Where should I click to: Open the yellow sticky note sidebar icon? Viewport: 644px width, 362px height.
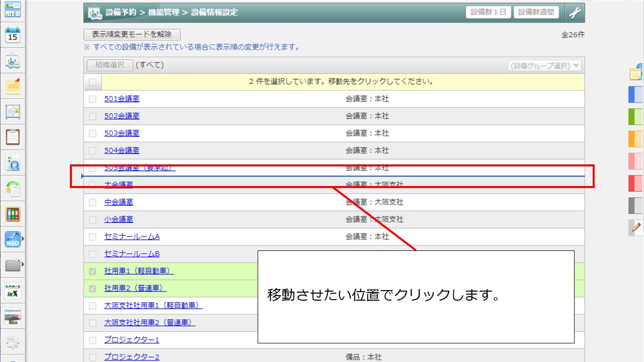point(13,86)
